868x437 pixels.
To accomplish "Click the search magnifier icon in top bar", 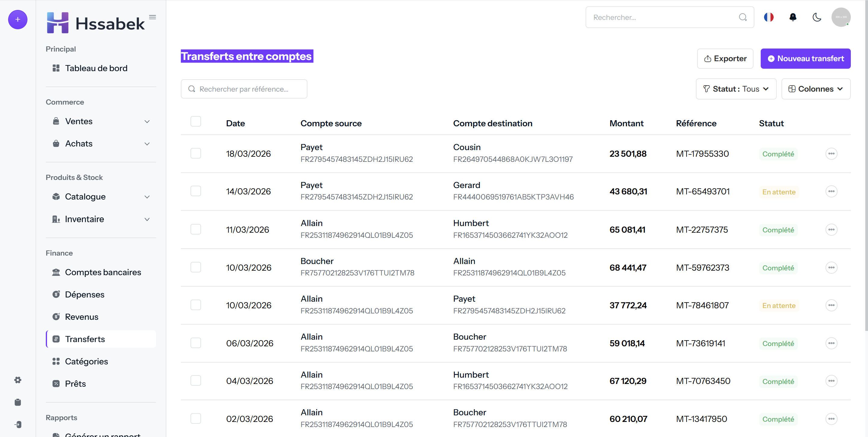I will (743, 17).
